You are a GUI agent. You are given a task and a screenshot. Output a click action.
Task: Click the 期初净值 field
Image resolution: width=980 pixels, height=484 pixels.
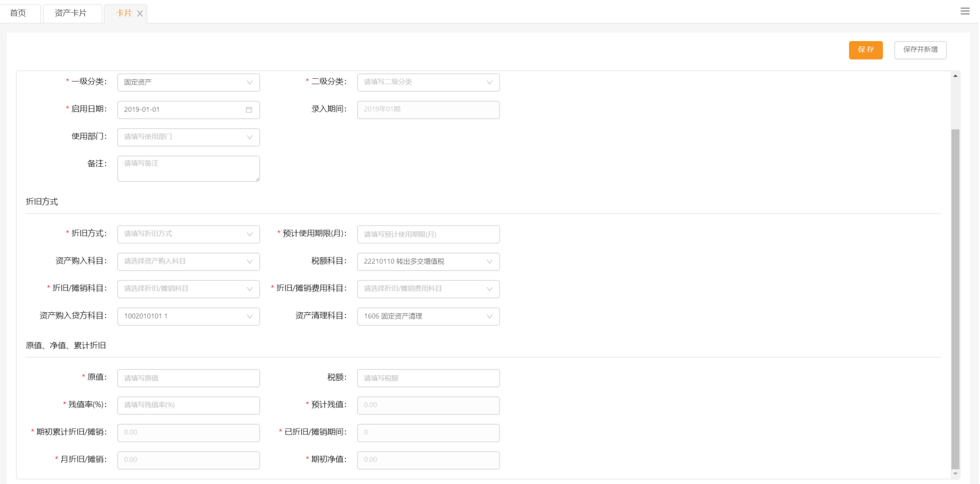428,460
